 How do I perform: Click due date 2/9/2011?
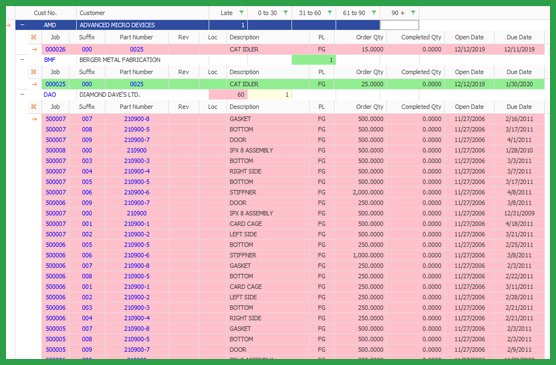519,349
